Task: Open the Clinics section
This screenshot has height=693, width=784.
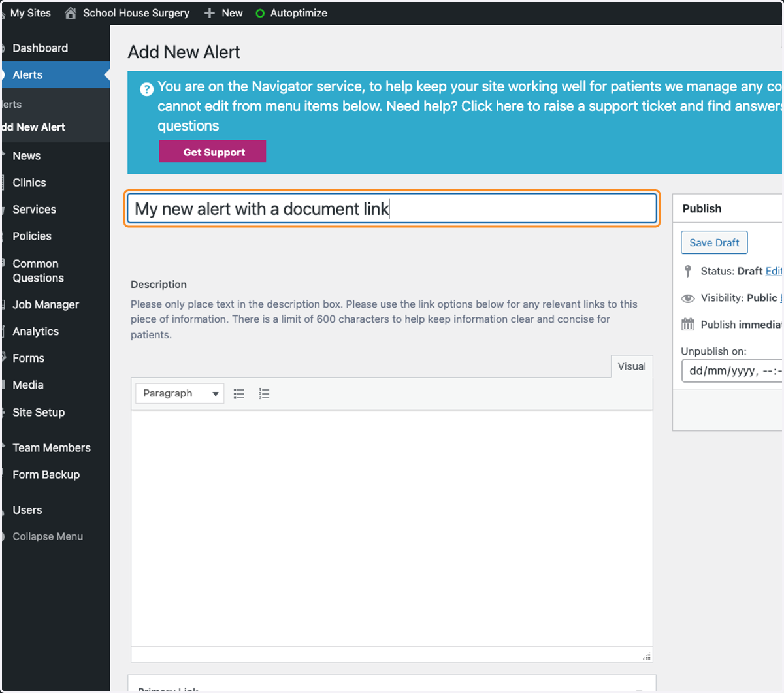Action: click(x=29, y=183)
